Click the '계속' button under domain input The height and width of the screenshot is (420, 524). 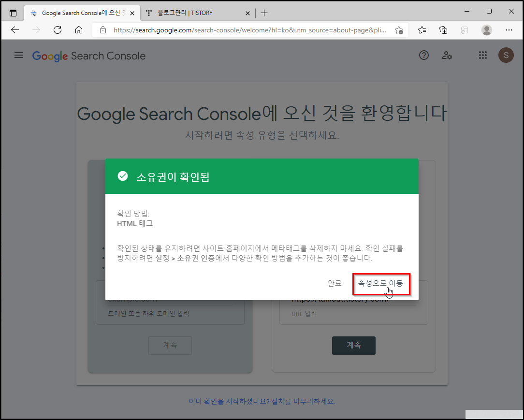point(170,345)
